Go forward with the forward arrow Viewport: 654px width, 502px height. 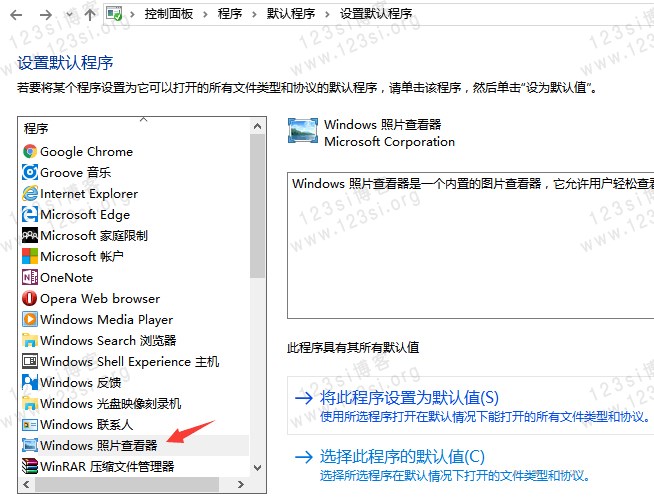[x=45, y=15]
